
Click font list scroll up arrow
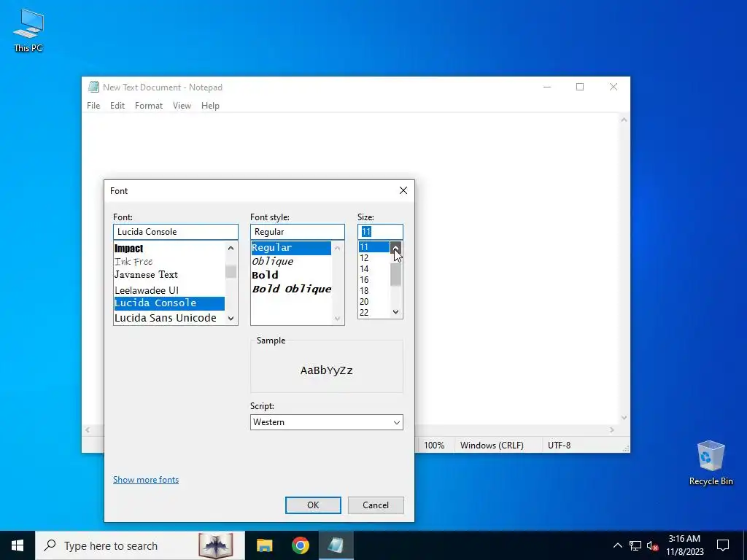[x=231, y=248]
